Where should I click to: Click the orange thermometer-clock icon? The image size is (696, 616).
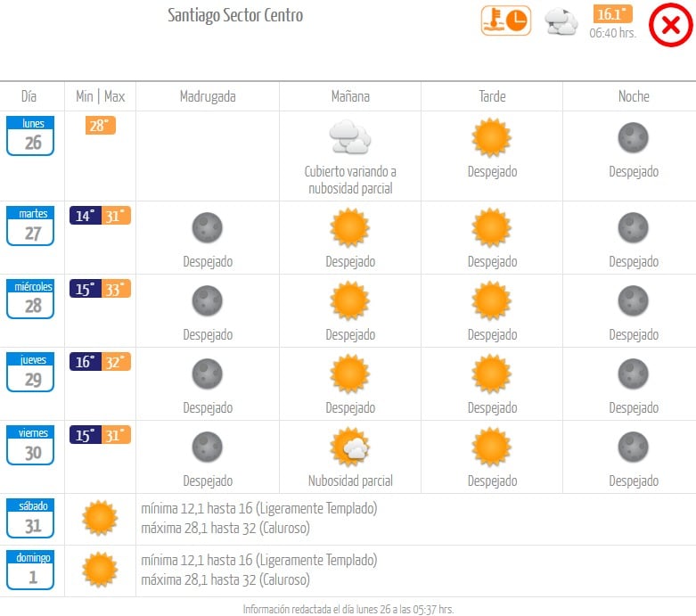505,20
